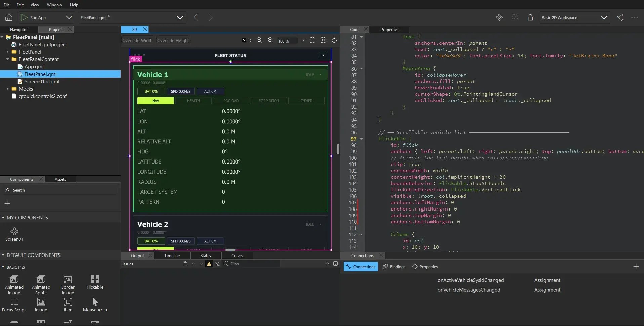This screenshot has height=326, width=644.
Task: Open the share icon in top toolbar
Action: tap(620, 17)
